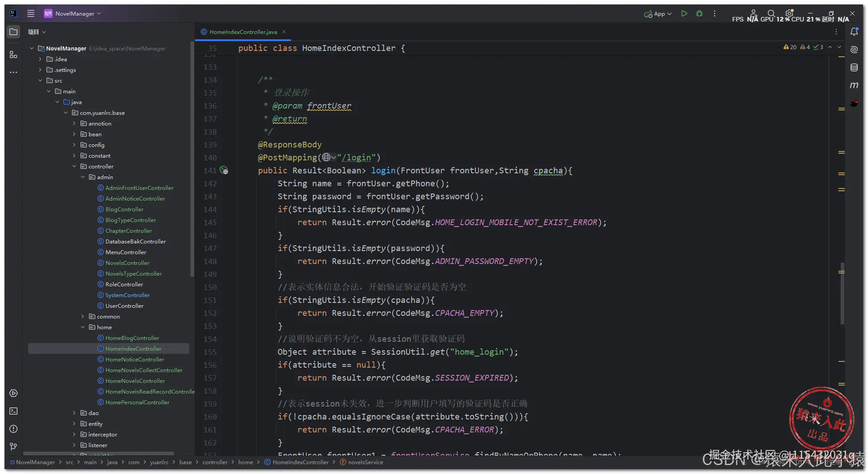
Task: Open the NovelManager project dropdown
Action: pyautogui.click(x=72, y=13)
